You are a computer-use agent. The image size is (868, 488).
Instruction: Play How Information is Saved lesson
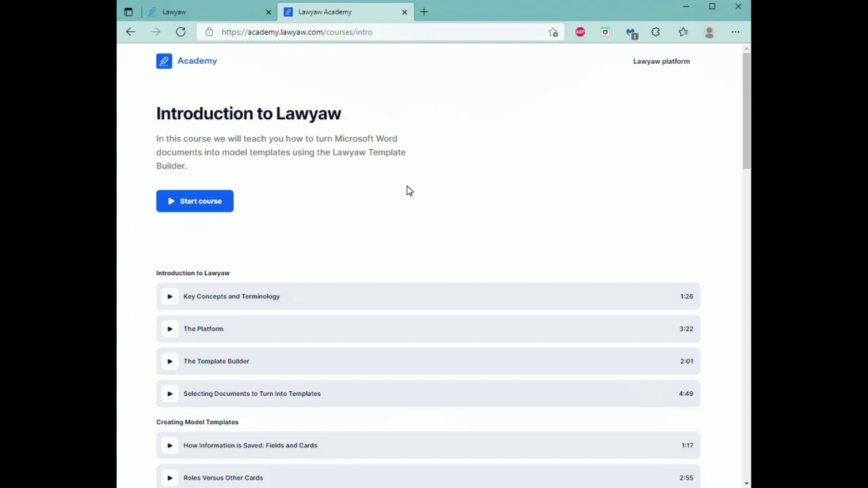coord(170,445)
